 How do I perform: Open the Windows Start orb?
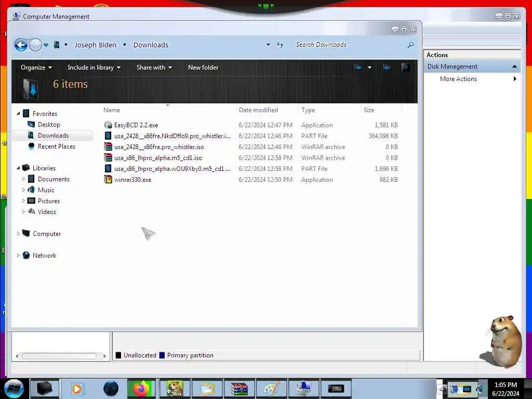coord(14,389)
